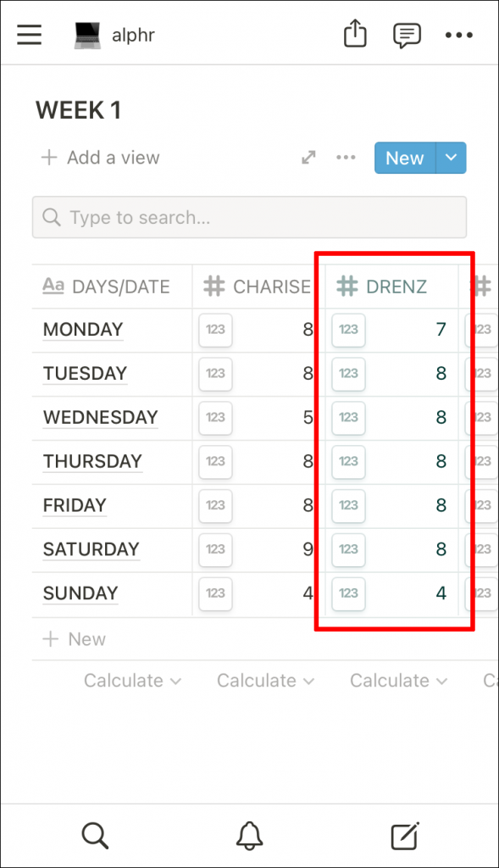Click the 123 badge on SUNDAY's DRENZ cell
The width and height of the screenshot is (499, 868).
(x=348, y=593)
